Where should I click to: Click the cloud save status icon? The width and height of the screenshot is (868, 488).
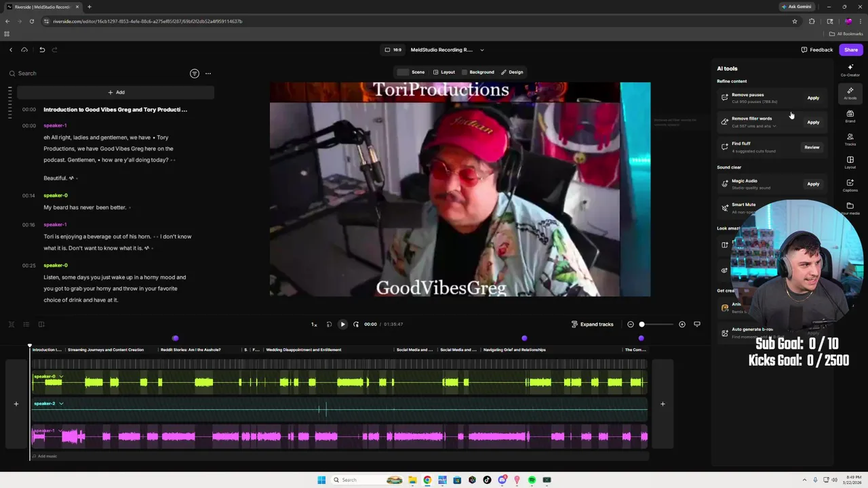point(24,49)
